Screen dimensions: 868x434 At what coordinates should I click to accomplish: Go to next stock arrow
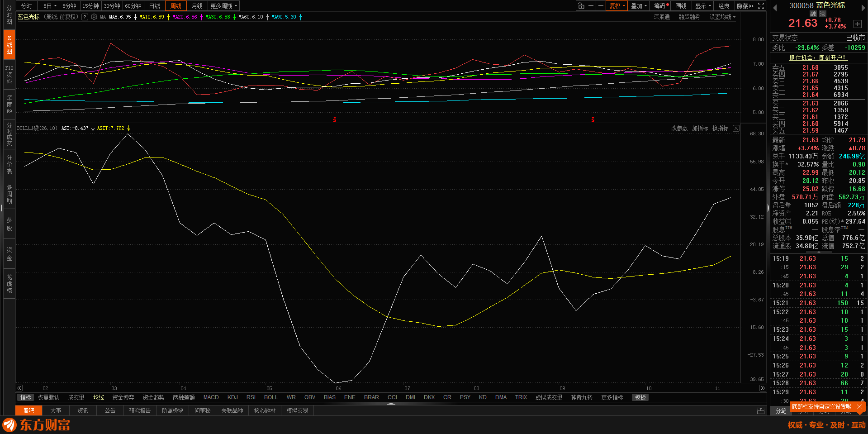pyautogui.click(x=863, y=8)
